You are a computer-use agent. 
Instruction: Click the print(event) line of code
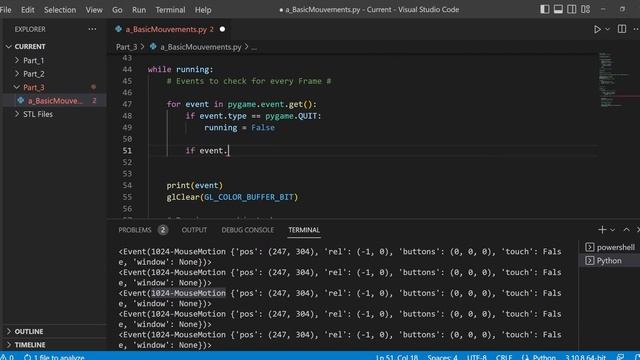195,185
